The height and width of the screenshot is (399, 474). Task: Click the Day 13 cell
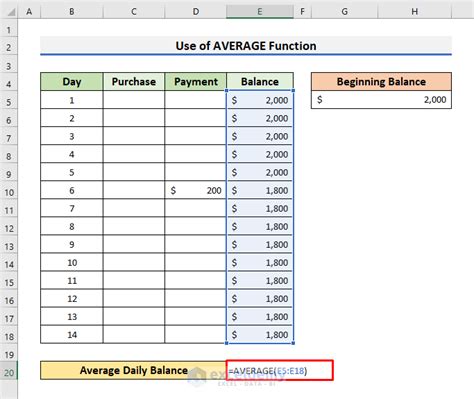[72, 316]
